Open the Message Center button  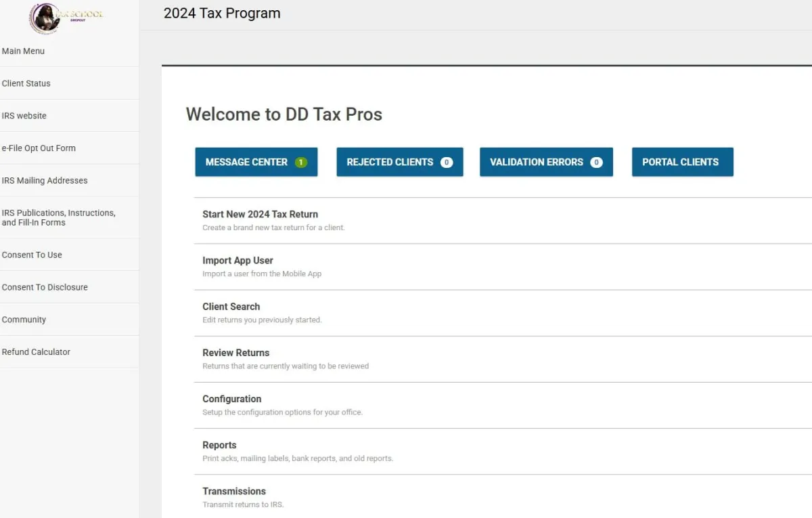coord(256,163)
